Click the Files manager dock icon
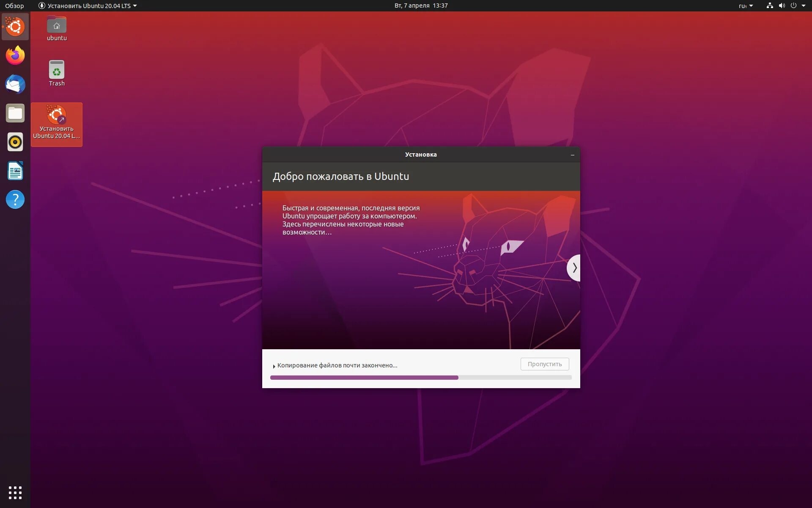 pos(15,113)
